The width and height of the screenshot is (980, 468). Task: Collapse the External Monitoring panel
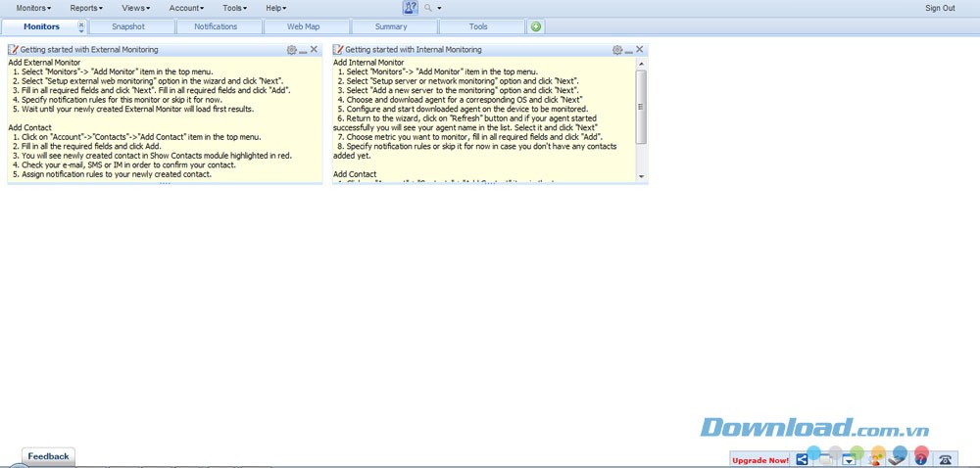point(303,49)
